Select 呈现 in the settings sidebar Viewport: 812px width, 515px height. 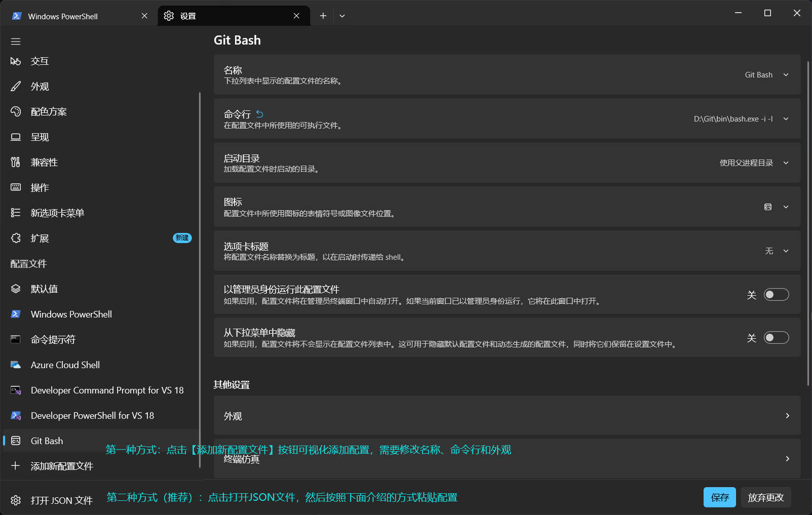(x=100, y=137)
